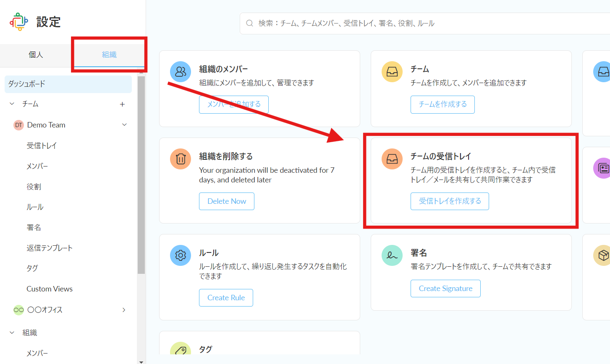Viewport: 610px width, 364px height.
Task: Select the 〇〇オフィス team row
Action: tap(68, 310)
